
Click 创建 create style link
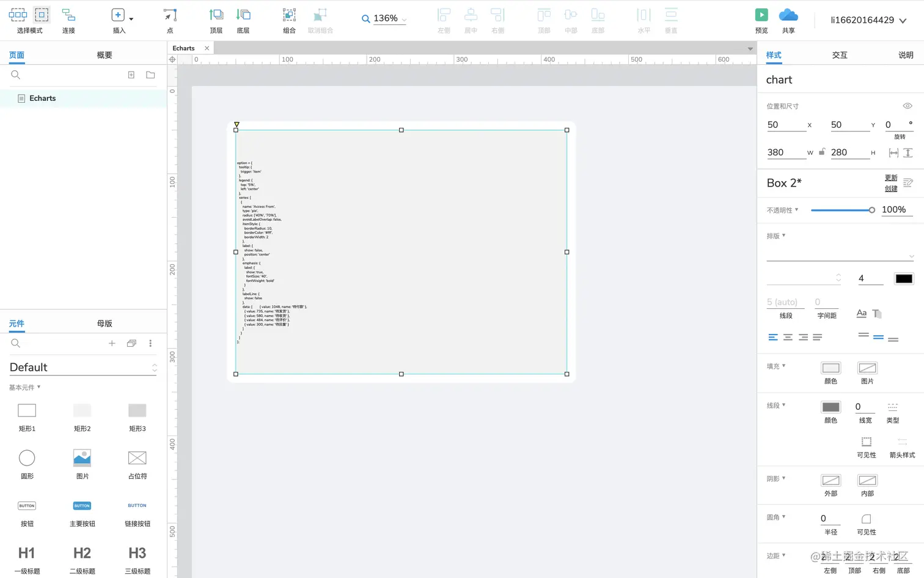(891, 188)
